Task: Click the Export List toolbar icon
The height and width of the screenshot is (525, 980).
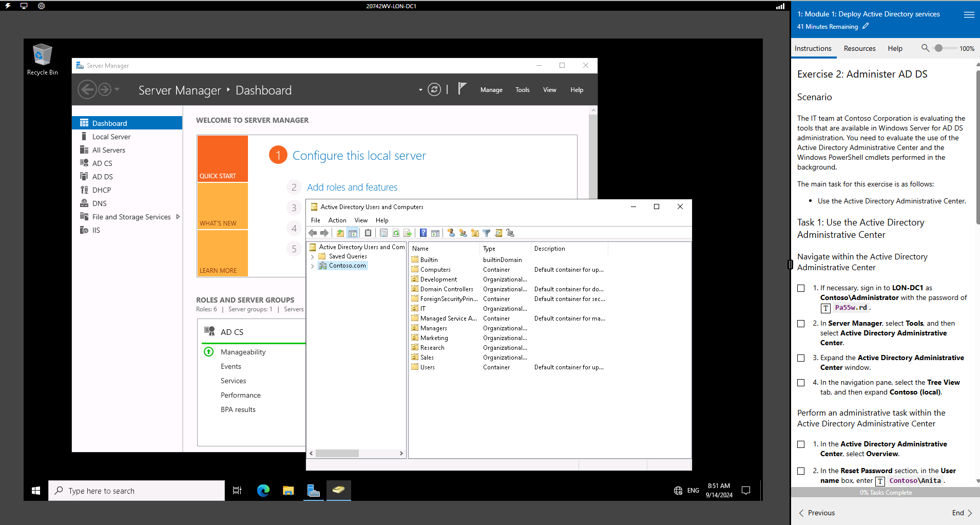Action: click(408, 233)
